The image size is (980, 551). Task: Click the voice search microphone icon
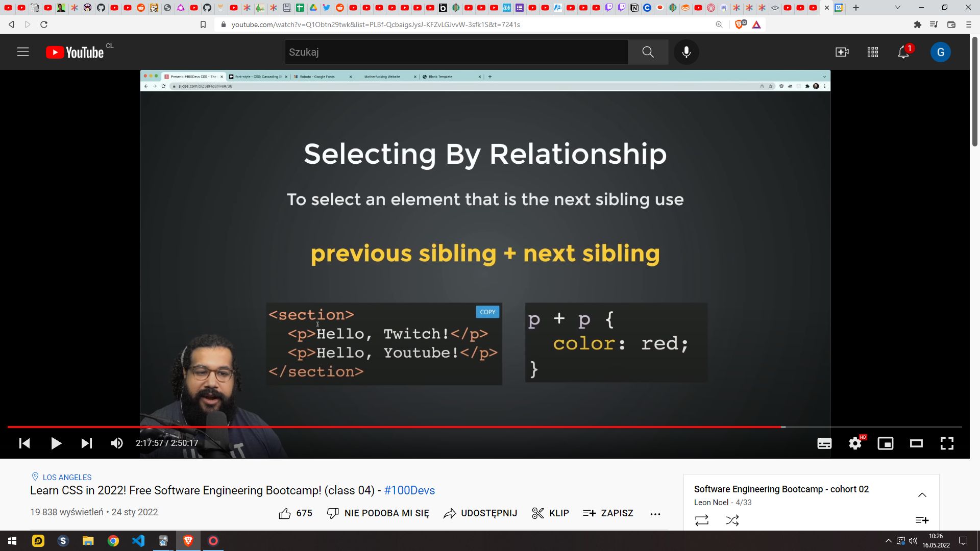[x=686, y=52]
